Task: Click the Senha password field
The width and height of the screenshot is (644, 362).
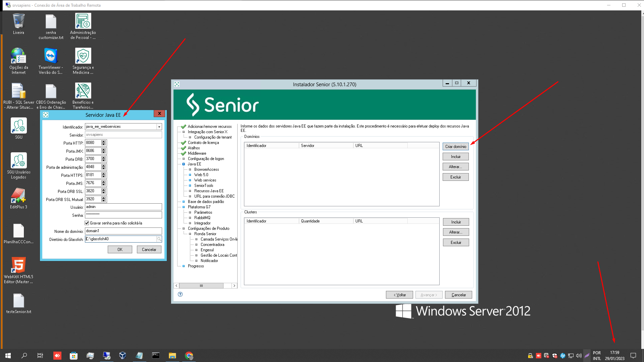Action: (123, 215)
